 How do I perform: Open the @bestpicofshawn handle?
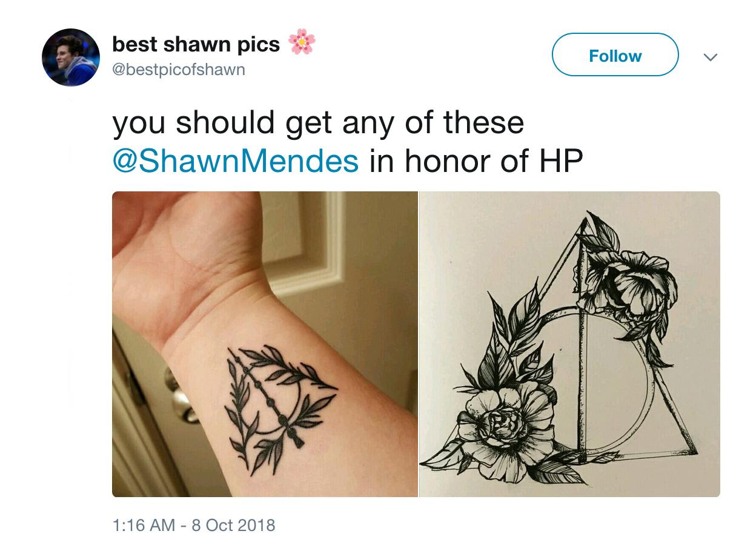tap(179, 70)
